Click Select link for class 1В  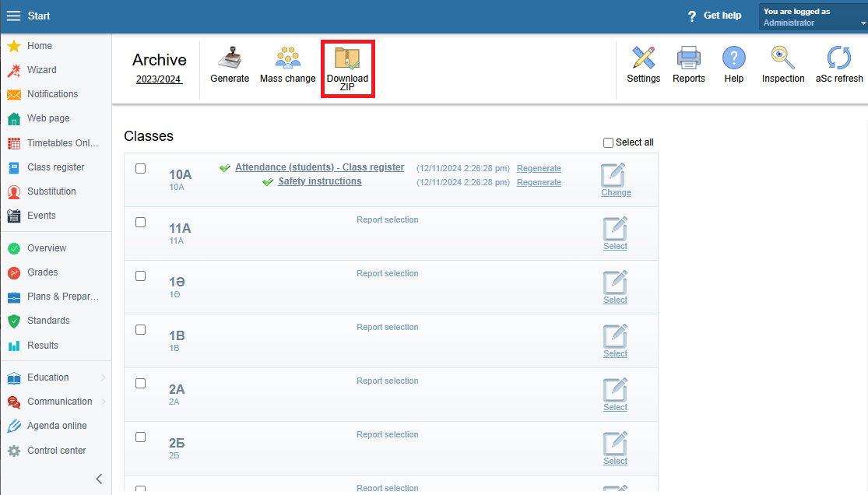[615, 354]
